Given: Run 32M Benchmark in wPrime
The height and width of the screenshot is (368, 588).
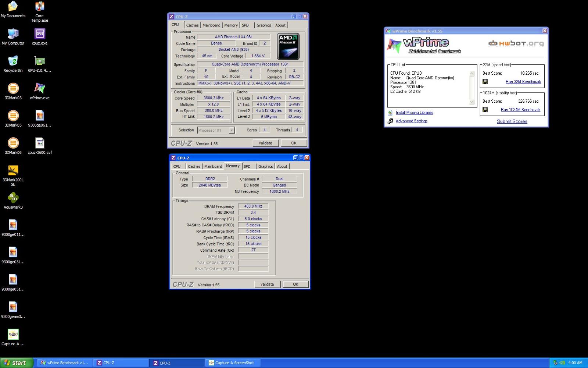Looking at the screenshot, I should click(x=523, y=82).
